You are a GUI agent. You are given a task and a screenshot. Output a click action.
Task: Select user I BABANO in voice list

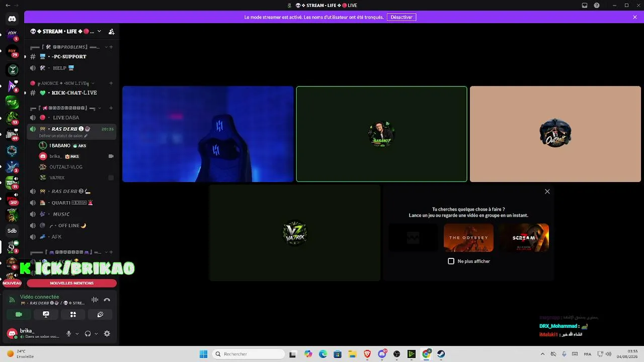(x=76, y=145)
